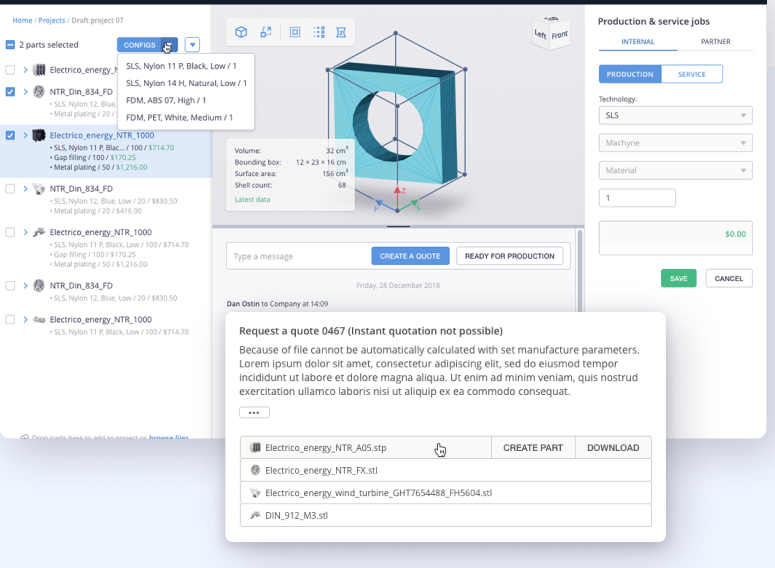Click the $0.00 price box
The height and width of the screenshot is (568, 775).
(675, 238)
